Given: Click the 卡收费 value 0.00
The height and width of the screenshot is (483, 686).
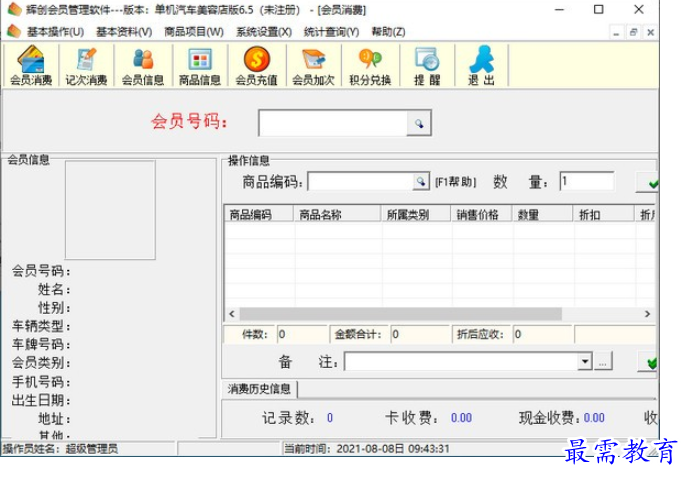Looking at the screenshot, I should tap(462, 418).
